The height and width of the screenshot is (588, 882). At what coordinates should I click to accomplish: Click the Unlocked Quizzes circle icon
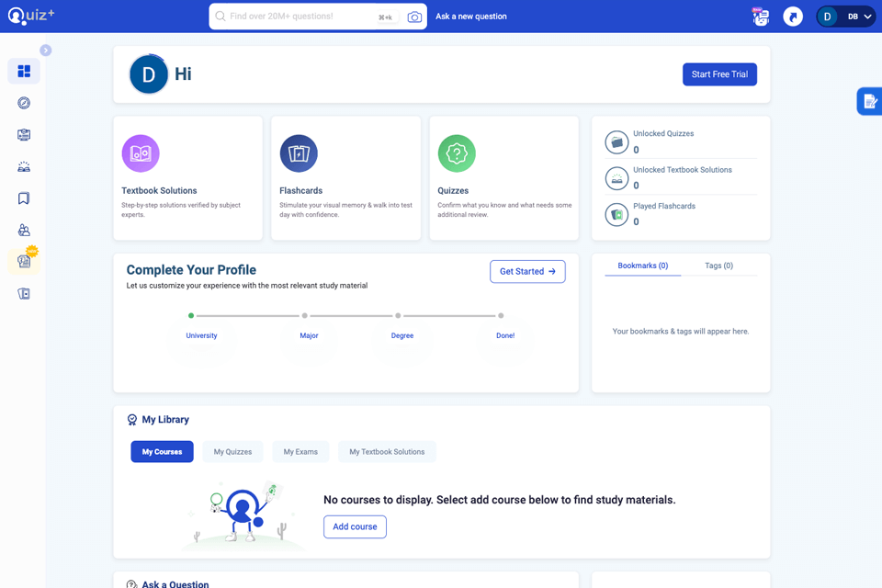point(616,142)
